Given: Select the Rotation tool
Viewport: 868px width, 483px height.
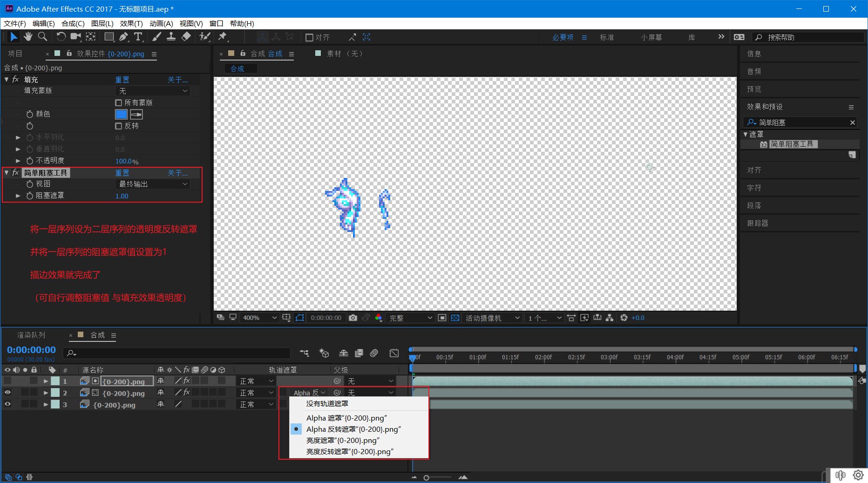Looking at the screenshot, I should [61, 37].
